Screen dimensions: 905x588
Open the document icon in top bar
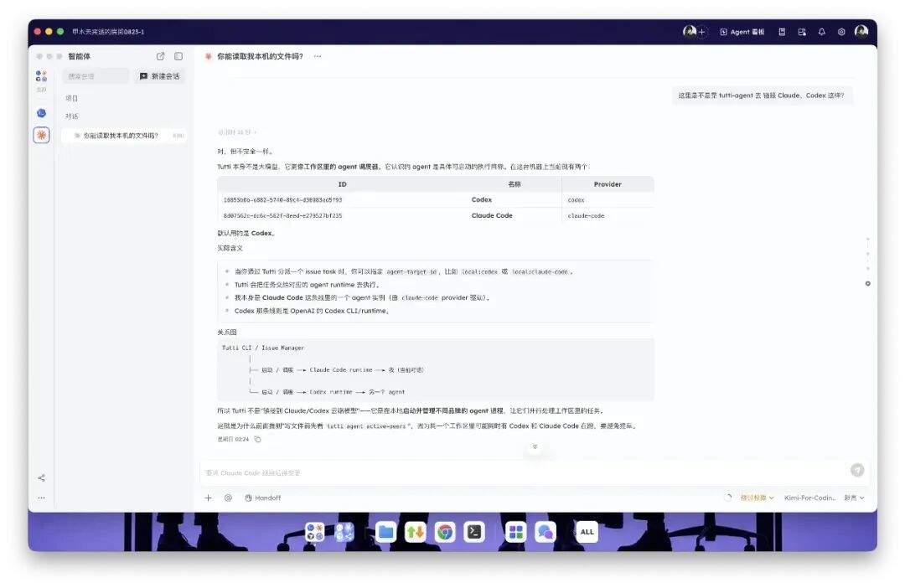click(782, 33)
